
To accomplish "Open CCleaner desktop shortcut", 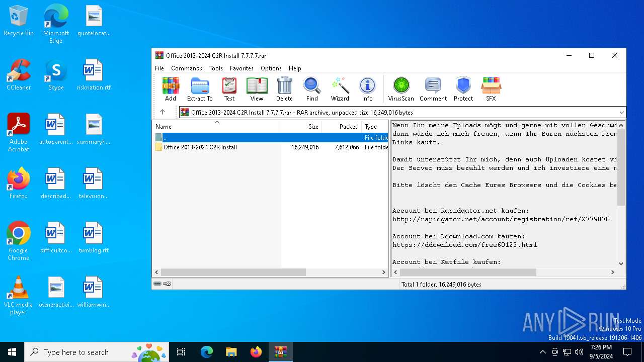I will click(x=19, y=75).
